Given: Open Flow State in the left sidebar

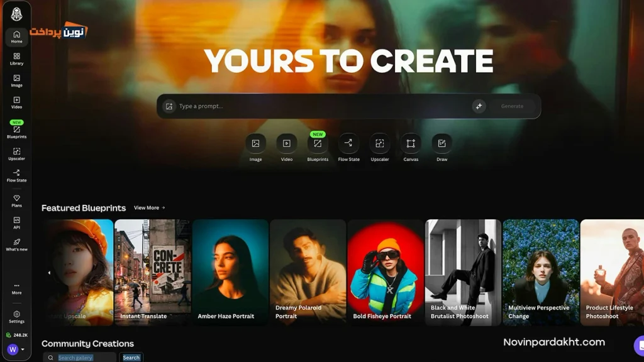Looking at the screenshot, I should pos(16,176).
